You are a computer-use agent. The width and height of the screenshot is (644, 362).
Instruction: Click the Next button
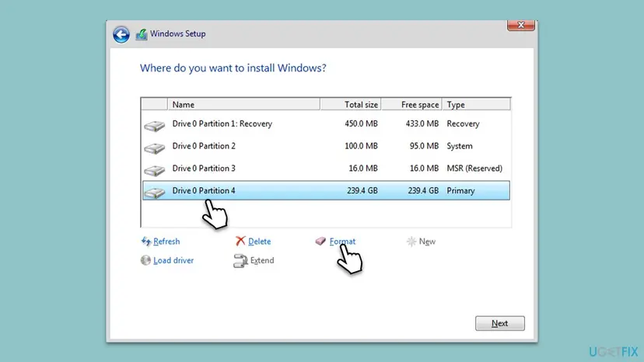[500, 323]
